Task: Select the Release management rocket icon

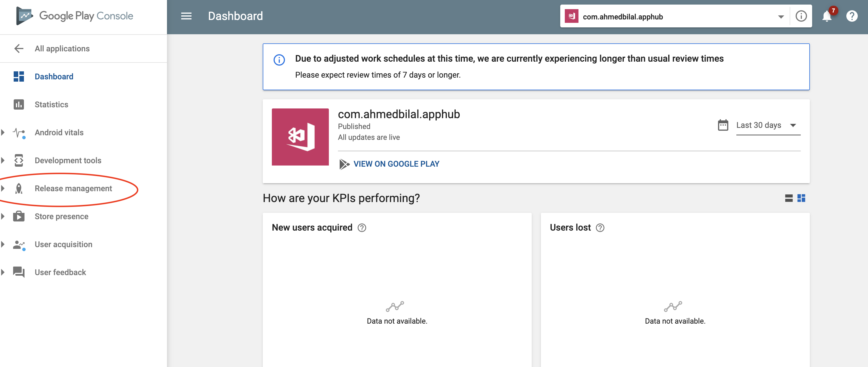Action: (x=19, y=188)
